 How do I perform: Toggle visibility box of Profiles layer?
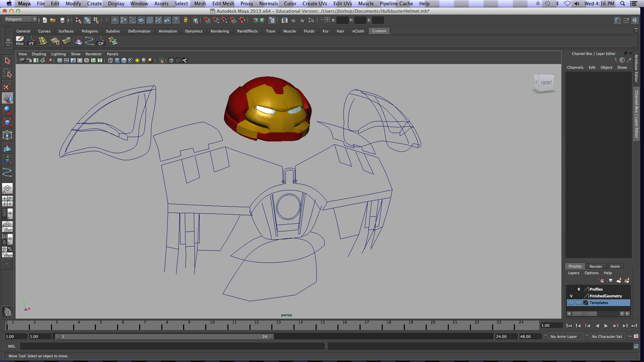[x=571, y=289]
